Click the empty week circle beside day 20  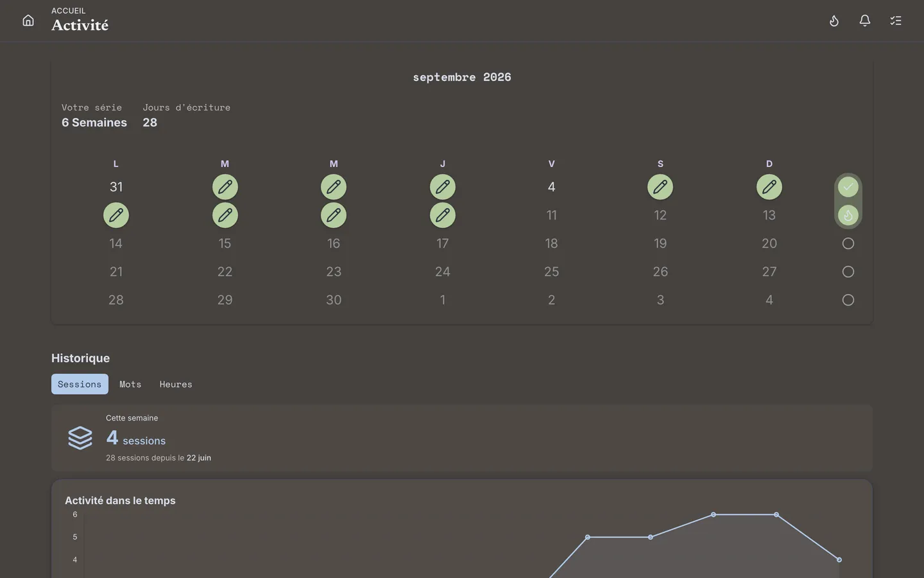[x=848, y=243]
